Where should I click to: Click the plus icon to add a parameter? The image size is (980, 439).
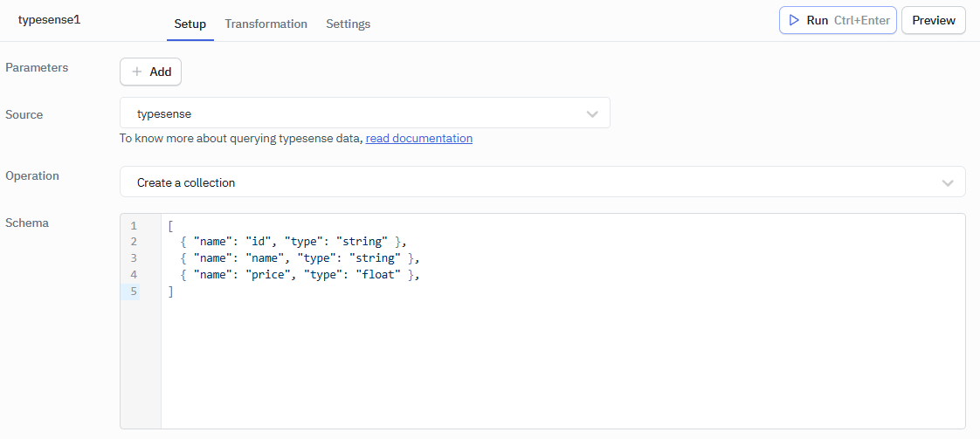pyautogui.click(x=137, y=72)
